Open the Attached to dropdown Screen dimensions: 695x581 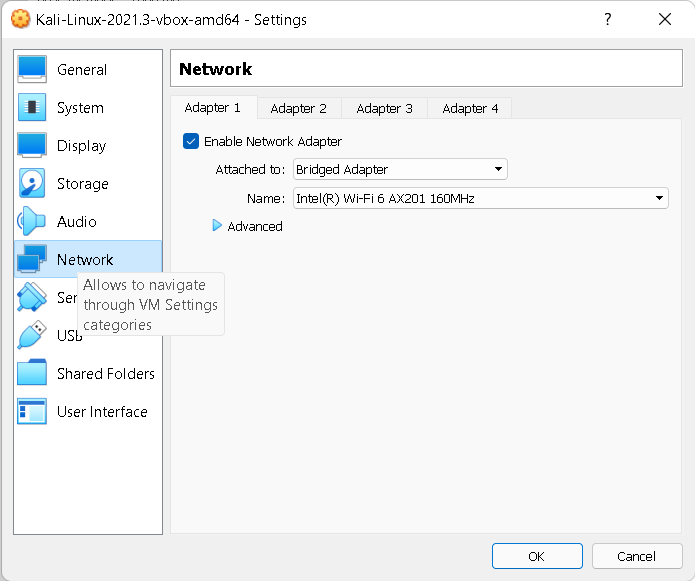[400, 169]
